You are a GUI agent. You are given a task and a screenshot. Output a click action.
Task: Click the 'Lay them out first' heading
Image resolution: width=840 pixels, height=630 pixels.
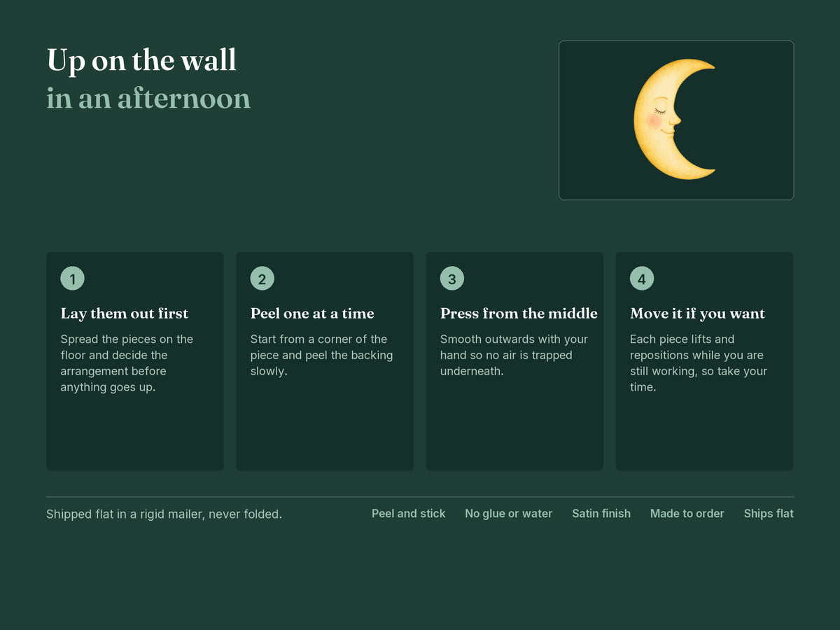tap(125, 314)
